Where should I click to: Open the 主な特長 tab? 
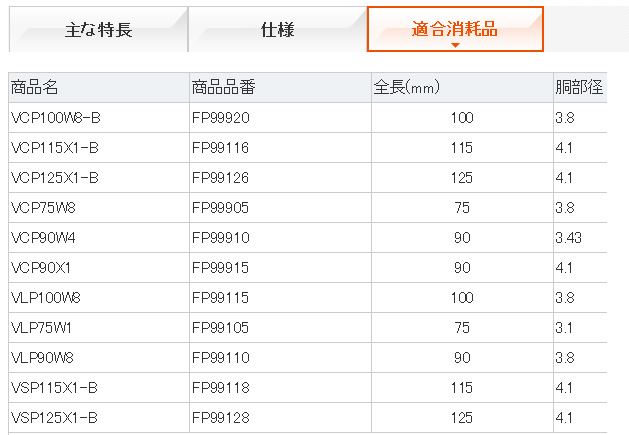tap(98, 29)
